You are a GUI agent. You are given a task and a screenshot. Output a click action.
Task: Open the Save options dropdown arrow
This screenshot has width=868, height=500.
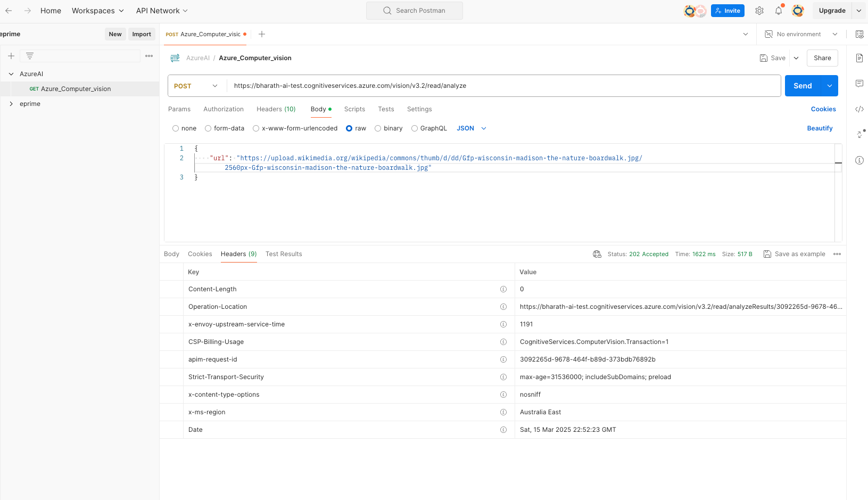coord(796,58)
